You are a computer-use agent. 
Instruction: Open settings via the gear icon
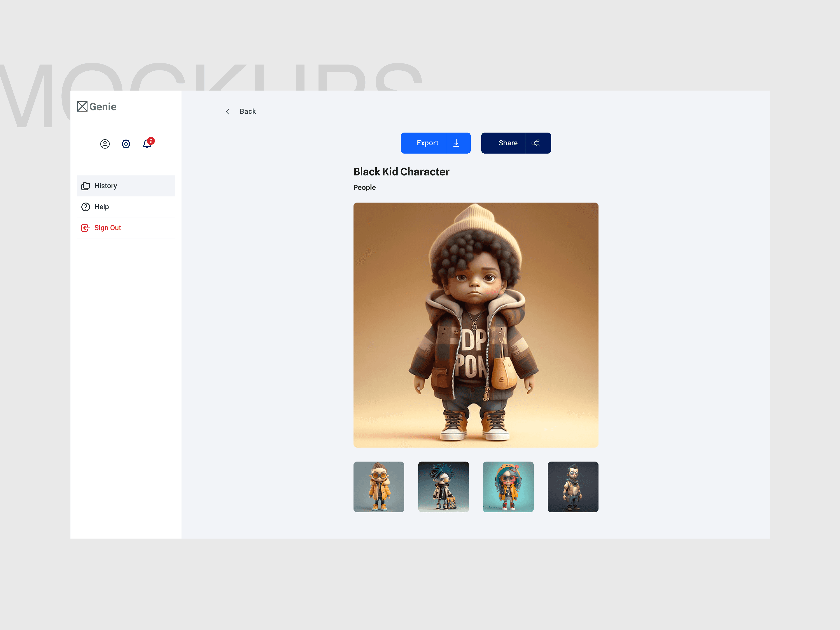point(126,144)
